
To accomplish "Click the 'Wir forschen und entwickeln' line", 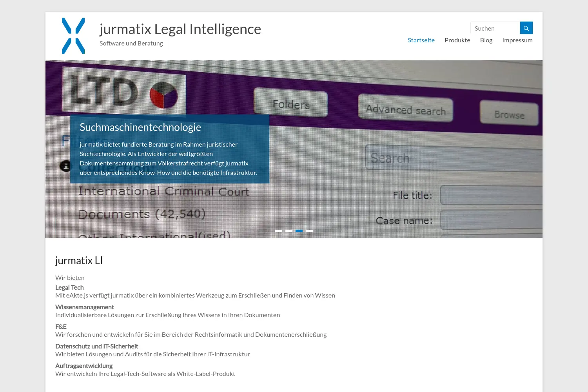I will pyautogui.click(x=191, y=334).
